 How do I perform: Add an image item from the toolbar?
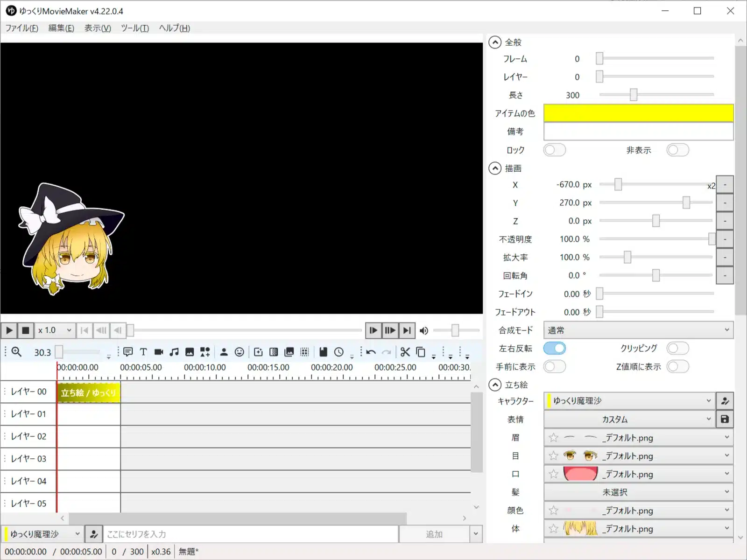pos(190,352)
